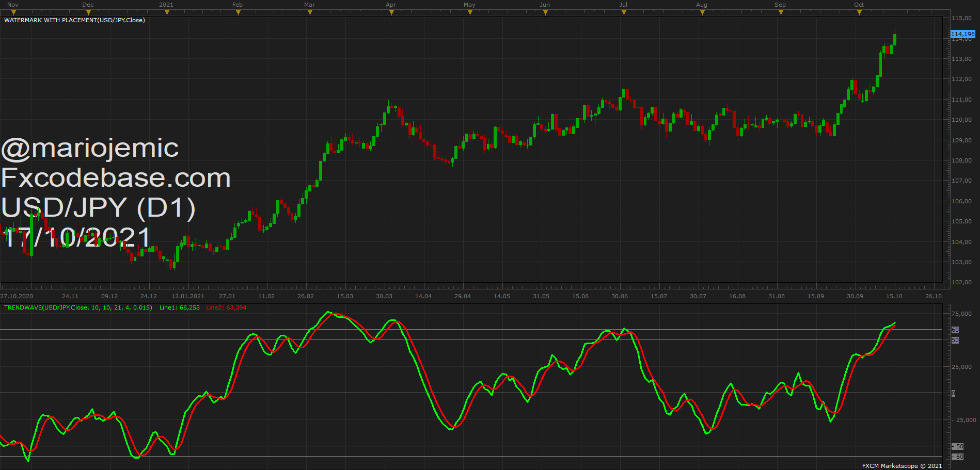Click the Dec month marker triangle
This screenshot has height=470, width=980.
click(88, 12)
